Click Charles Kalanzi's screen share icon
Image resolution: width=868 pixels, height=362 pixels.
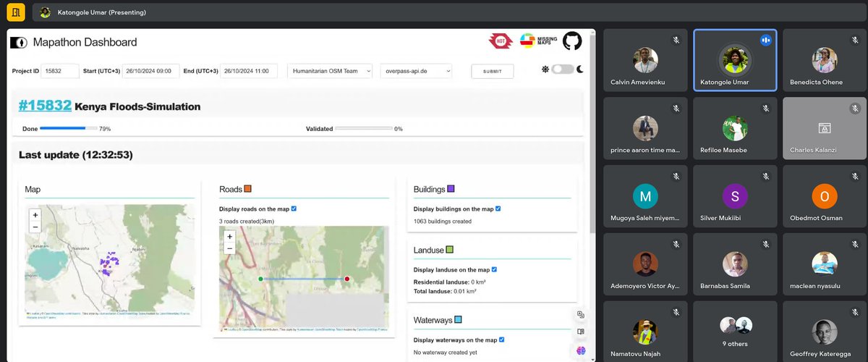[x=824, y=128]
